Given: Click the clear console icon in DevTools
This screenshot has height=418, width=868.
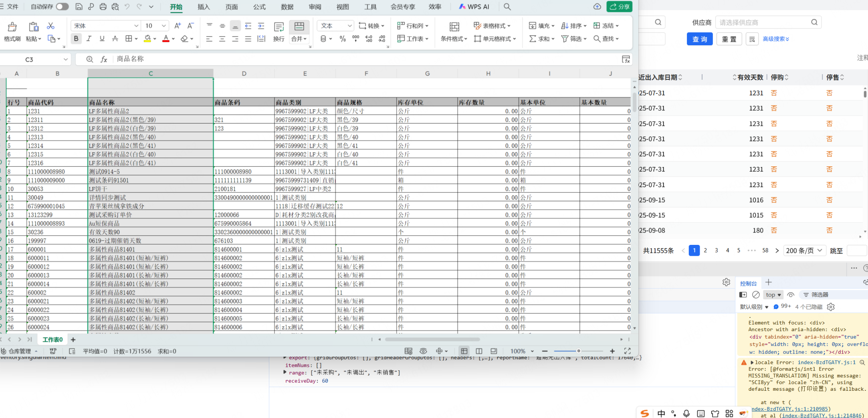Looking at the screenshot, I should [x=756, y=295].
